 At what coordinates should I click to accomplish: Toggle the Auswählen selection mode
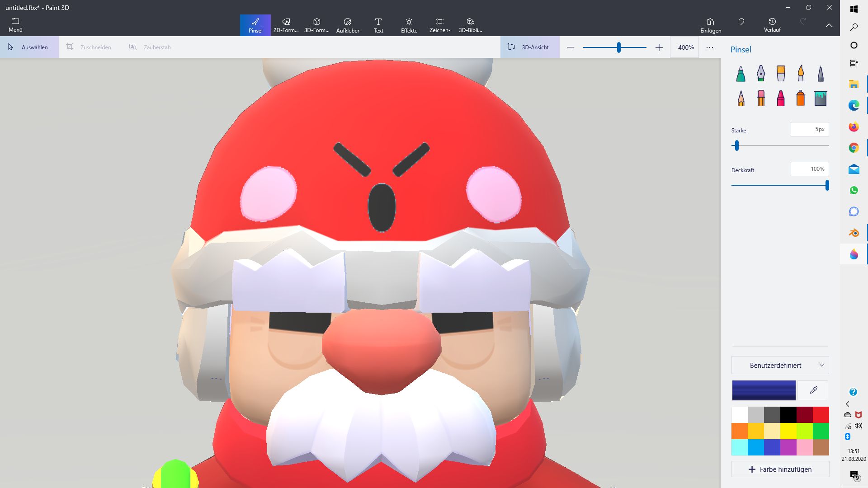click(x=29, y=47)
